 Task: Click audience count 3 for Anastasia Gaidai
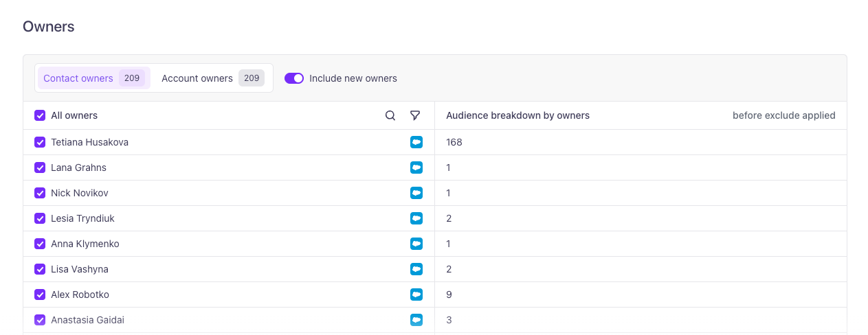click(x=449, y=320)
